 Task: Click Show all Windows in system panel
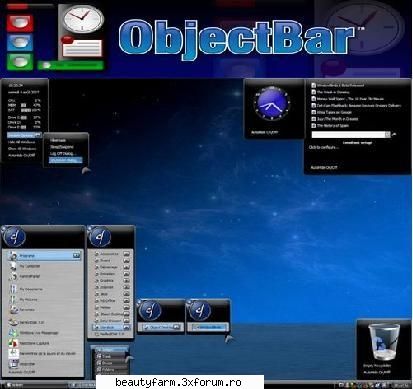22,149
